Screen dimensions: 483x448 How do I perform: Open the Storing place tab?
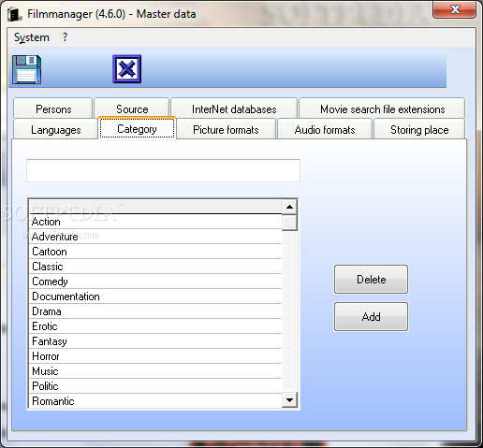coord(419,129)
